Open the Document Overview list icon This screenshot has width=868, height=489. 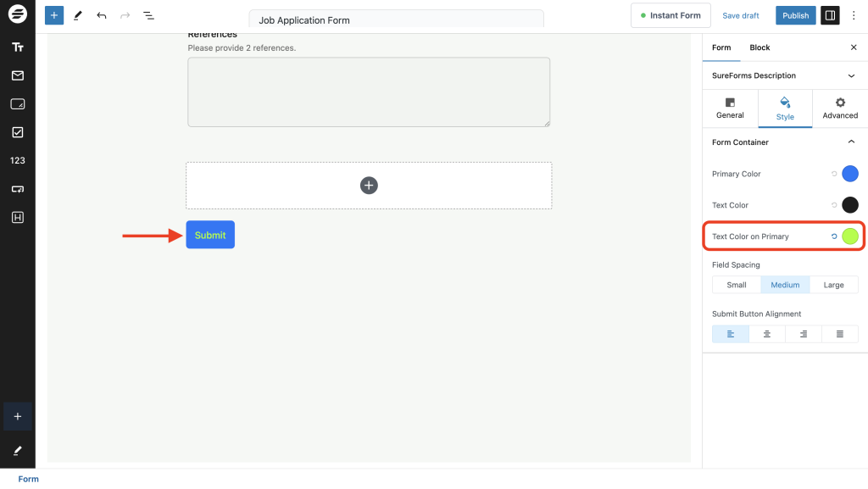coord(149,14)
